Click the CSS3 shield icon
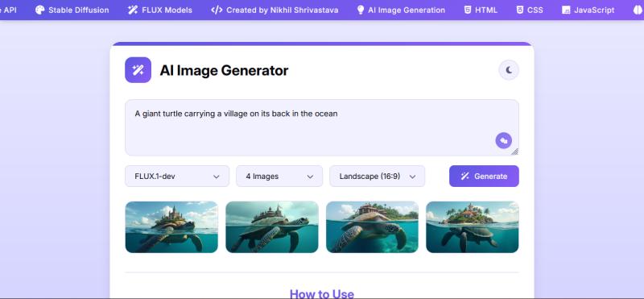Screen dimensions: 644x299 519,10
